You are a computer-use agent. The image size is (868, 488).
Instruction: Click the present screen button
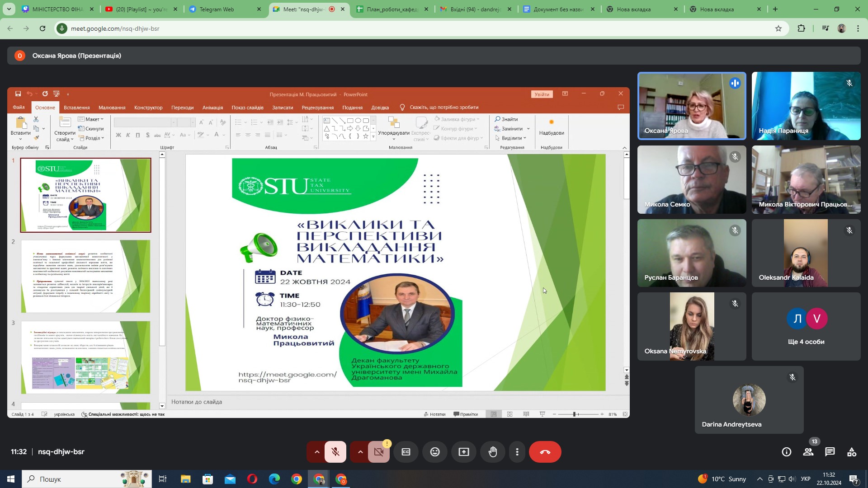[464, 452]
